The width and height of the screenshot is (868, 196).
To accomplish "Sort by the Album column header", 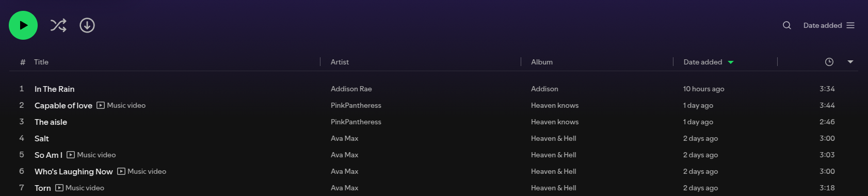I will (542, 62).
